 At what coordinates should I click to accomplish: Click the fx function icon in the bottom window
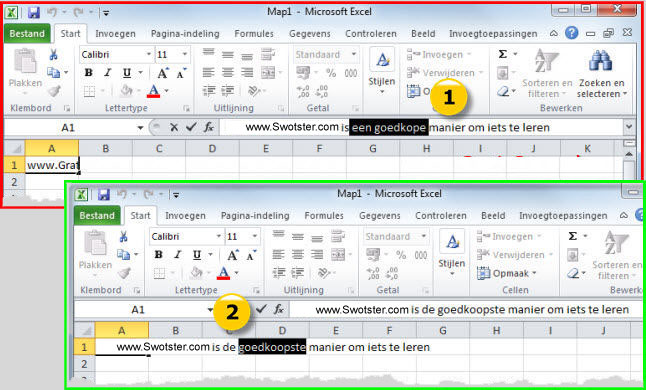click(x=279, y=309)
